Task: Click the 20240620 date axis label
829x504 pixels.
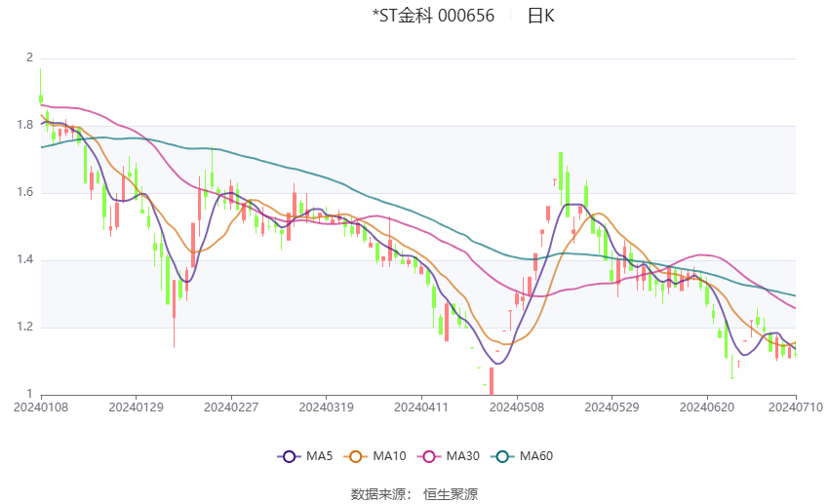Action: point(707,407)
